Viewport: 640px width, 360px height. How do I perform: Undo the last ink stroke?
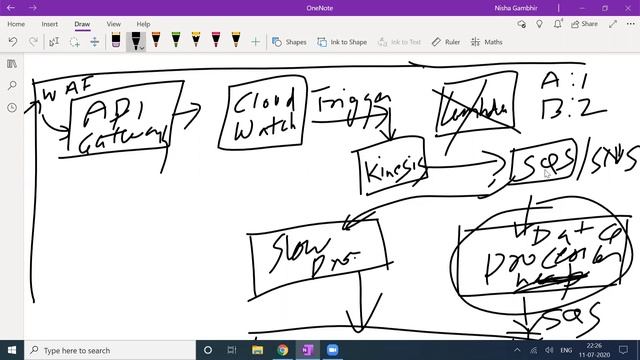(13, 42)
